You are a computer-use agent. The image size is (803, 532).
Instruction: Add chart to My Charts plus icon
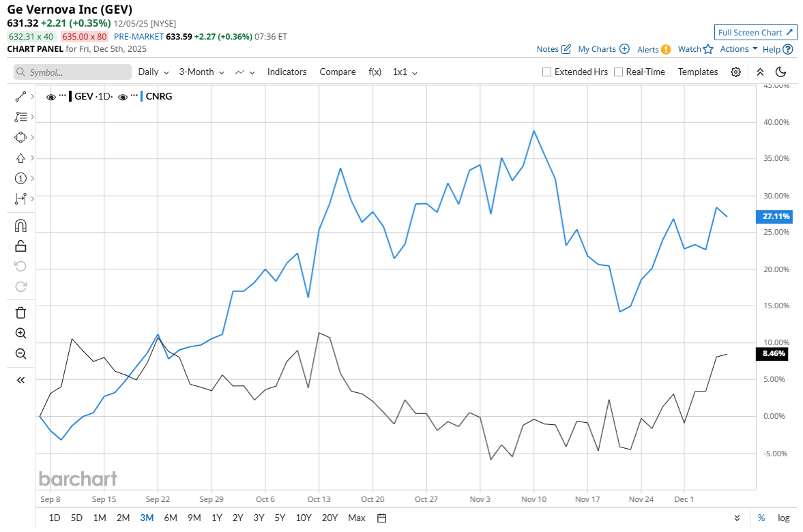(x=624, y=48)
